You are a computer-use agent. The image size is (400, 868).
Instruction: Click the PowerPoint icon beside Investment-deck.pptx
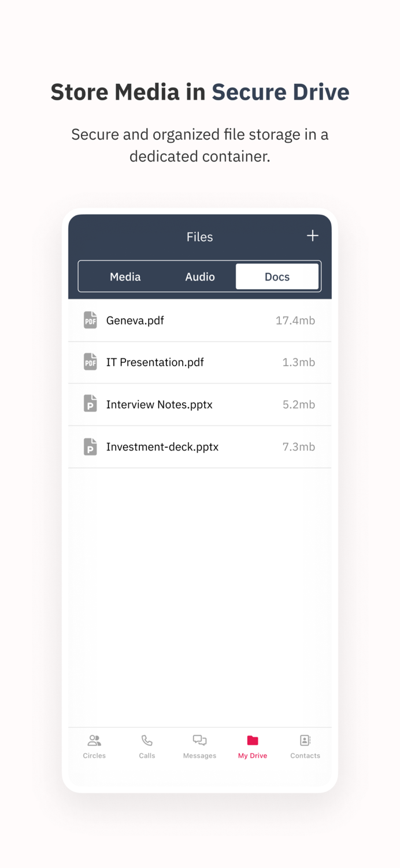coord(90,446)
